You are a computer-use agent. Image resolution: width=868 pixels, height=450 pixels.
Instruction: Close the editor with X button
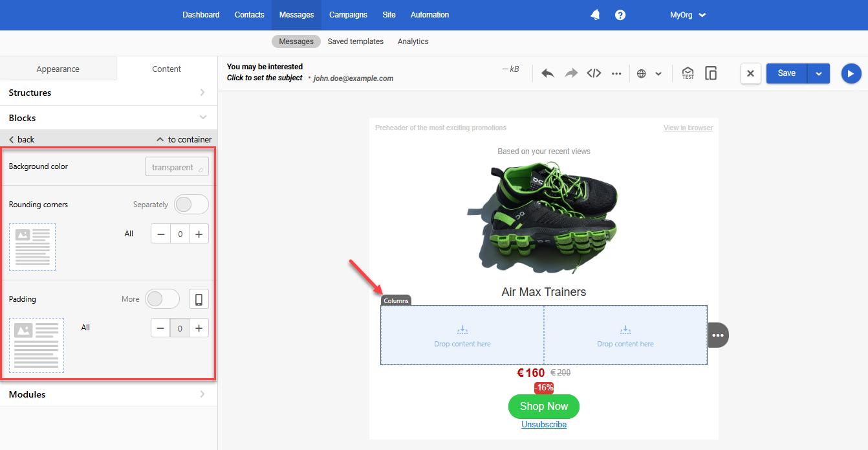click(x=750, y=73)
